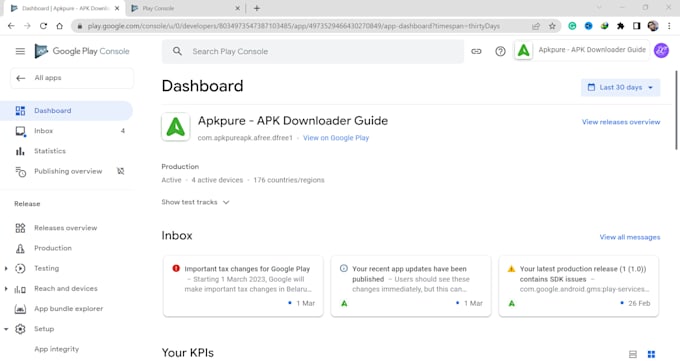Switch KPIs to grid view icon
Viewport: 680px width, 361px height.
tap(651, 354)
